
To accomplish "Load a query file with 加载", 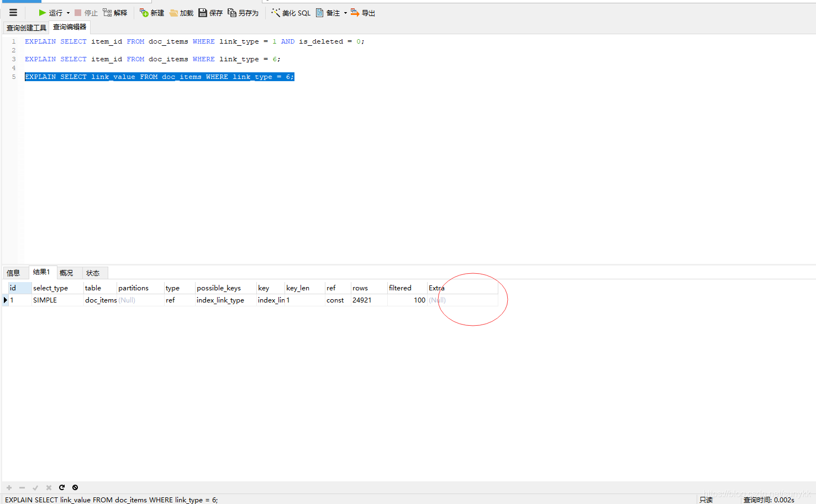I will (x=181, y=13).
